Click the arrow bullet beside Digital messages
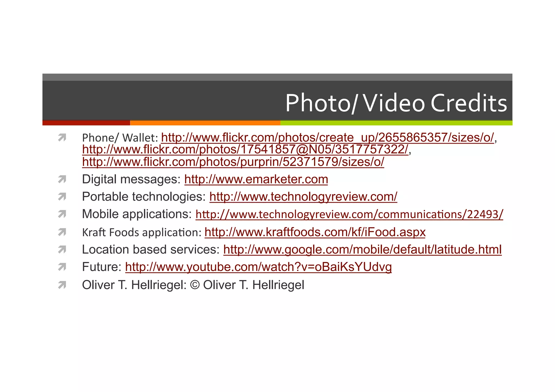Screen dimensions: 555x392 pyautogui.click(x=62, y=179)
